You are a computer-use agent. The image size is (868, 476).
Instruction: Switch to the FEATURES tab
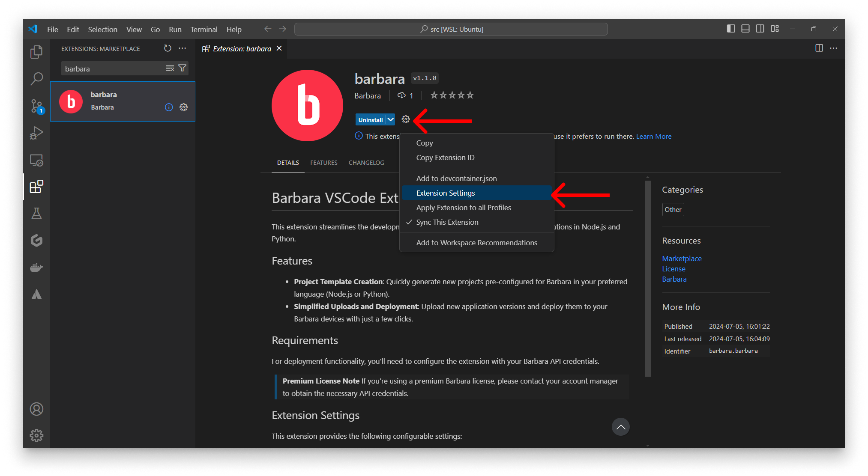point(323,163)
